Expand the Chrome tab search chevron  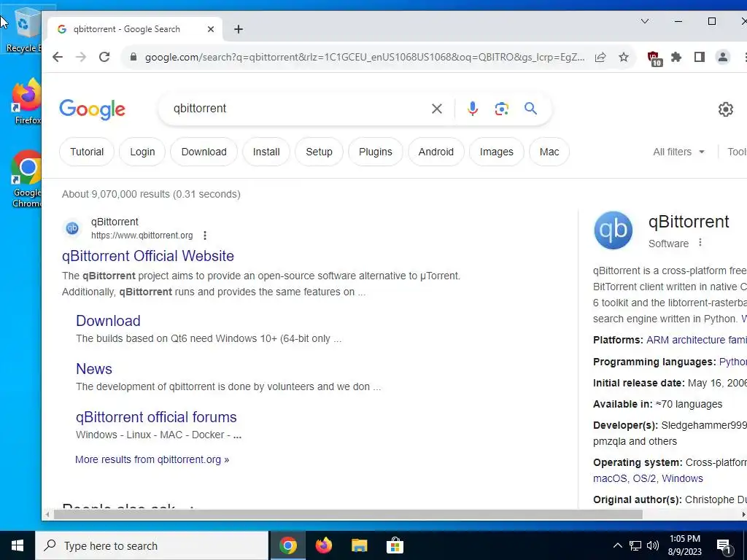[645, 21]
